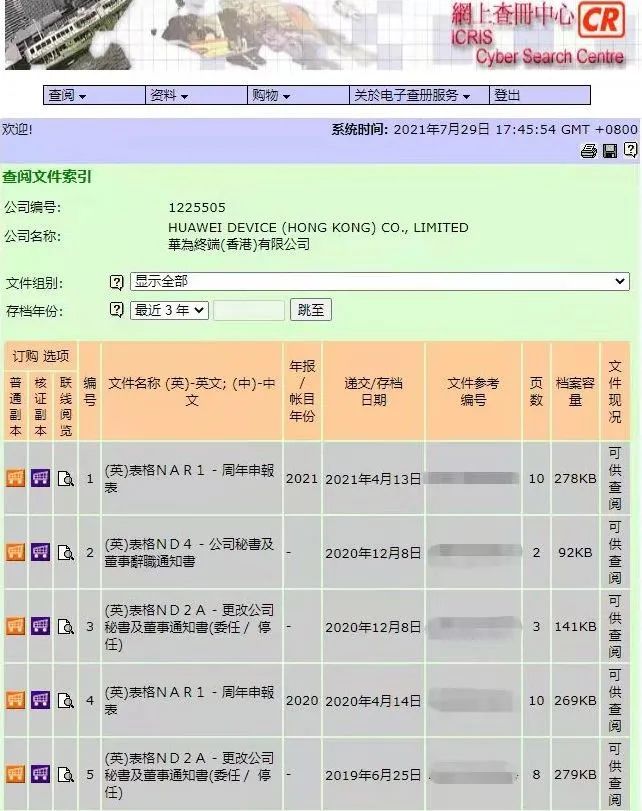Screen dimensions: 642x811
Task: Click purple cart icon for document 5
Action: pyautogui.click(x=40, y=774)
